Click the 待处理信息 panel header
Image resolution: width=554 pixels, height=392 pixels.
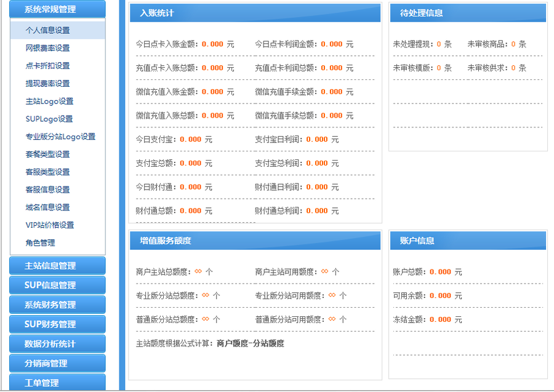tap(468, 13)
